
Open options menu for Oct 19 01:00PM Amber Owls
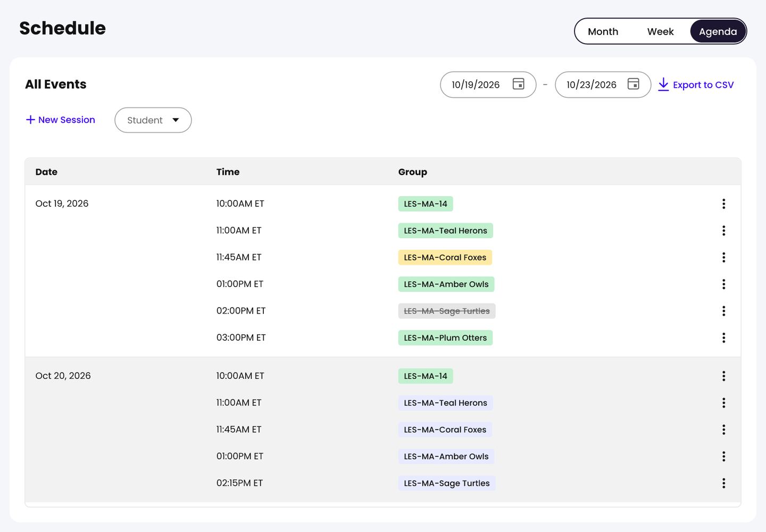pos(723,284)
